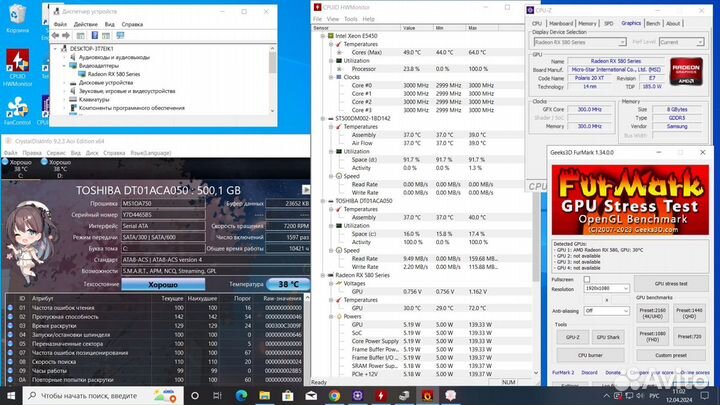Start the GPU stress test in FurMark
This screenshot has width=720, height=405.
(x=671, y=284)
